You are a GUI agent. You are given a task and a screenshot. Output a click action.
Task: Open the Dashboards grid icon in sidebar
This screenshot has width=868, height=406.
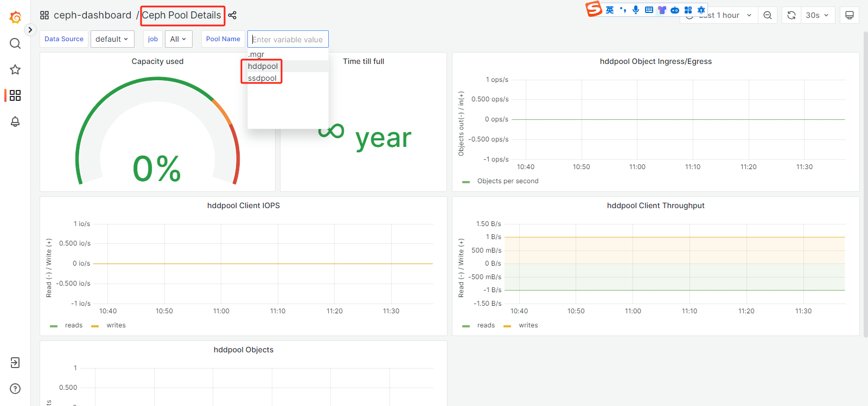pos(15,95)
